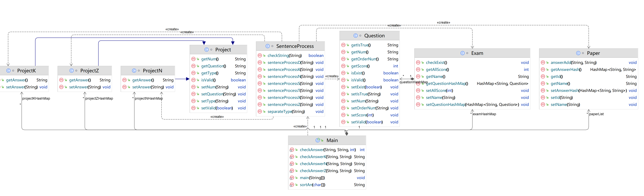
Task: Click the class icon beside Paper header
Action: coord(578,53)
